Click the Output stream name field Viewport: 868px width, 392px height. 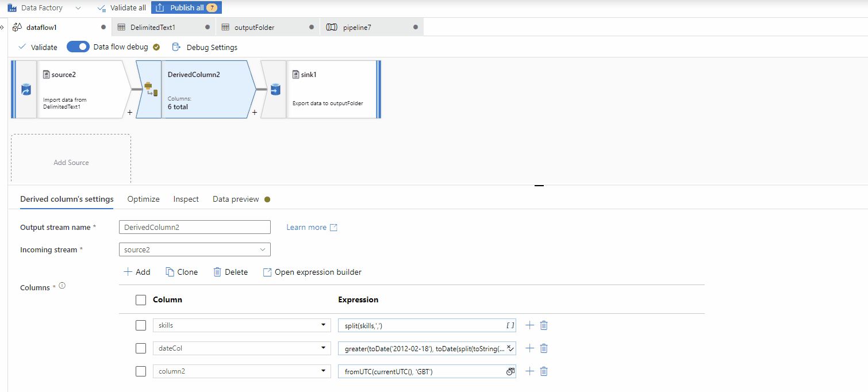point(194,227)
